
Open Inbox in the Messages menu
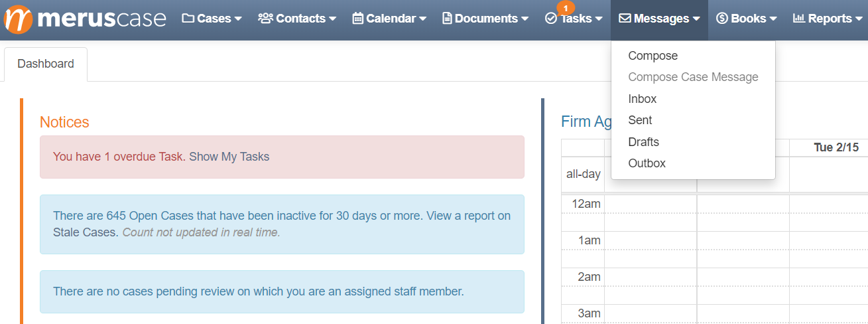click(643, 99)
